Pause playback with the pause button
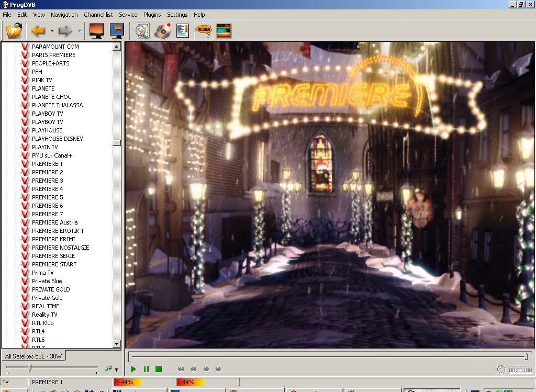 tap(147, 369)
